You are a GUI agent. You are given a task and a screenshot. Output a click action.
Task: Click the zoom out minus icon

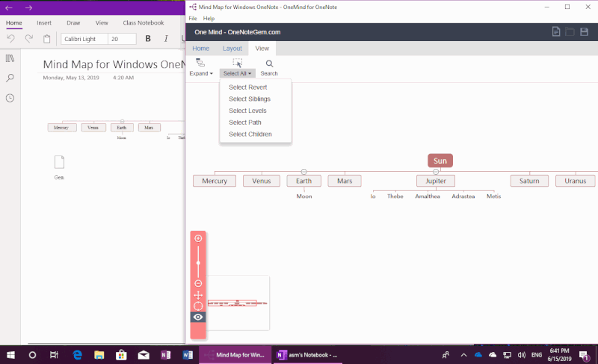tap(198, 283)
